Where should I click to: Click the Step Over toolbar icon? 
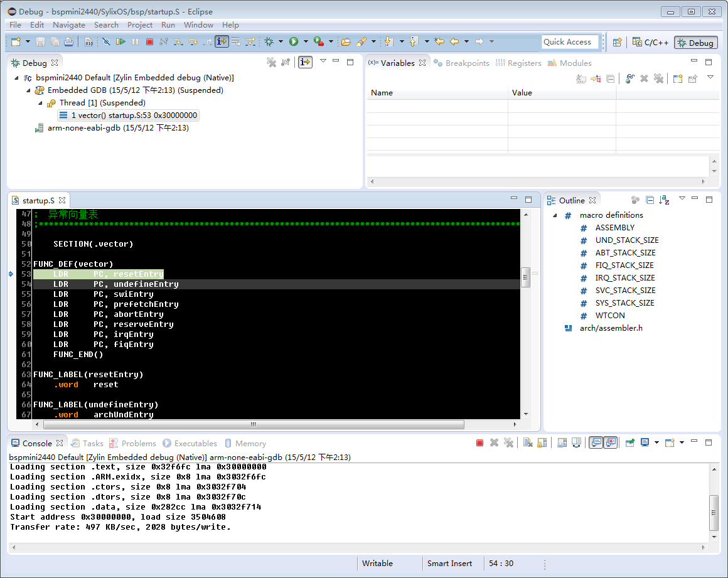[193, 42]
